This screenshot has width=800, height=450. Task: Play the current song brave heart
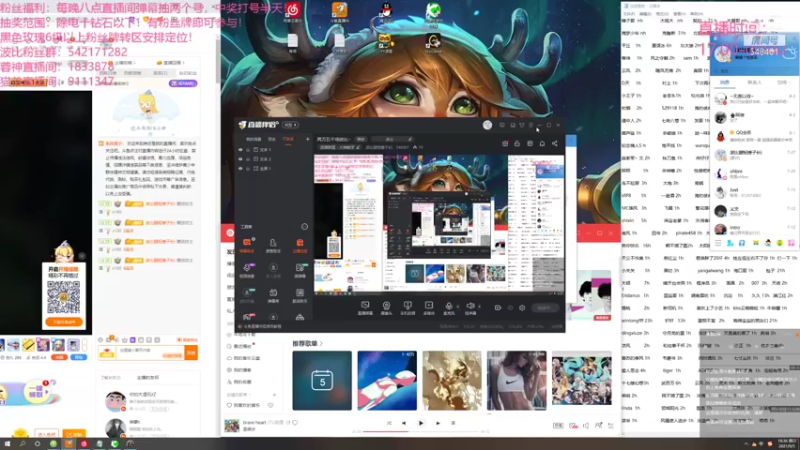pyautogui.click(x=421, y=423)
